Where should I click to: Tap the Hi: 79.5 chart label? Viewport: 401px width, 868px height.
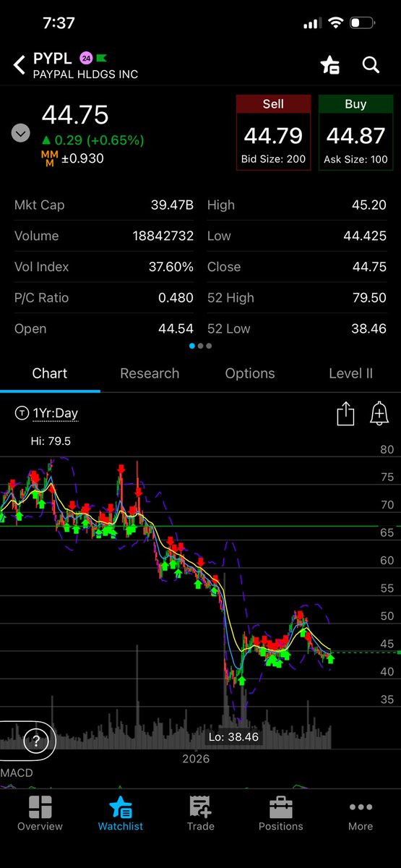click(x=51, y=441)
